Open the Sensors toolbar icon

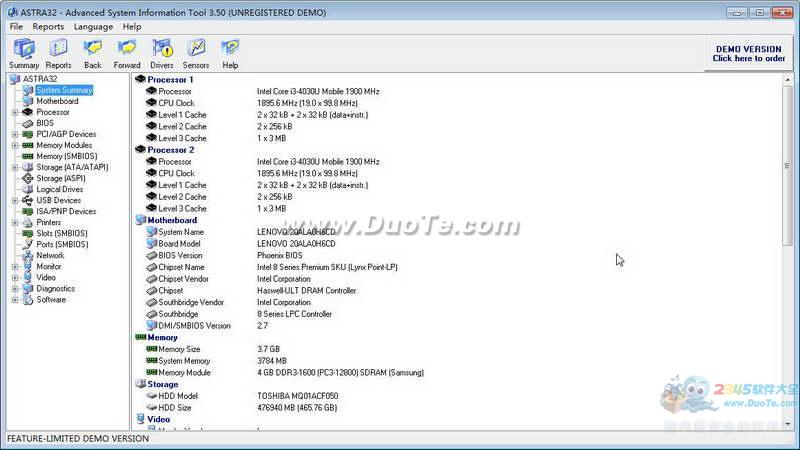click(x=196, y=54)
